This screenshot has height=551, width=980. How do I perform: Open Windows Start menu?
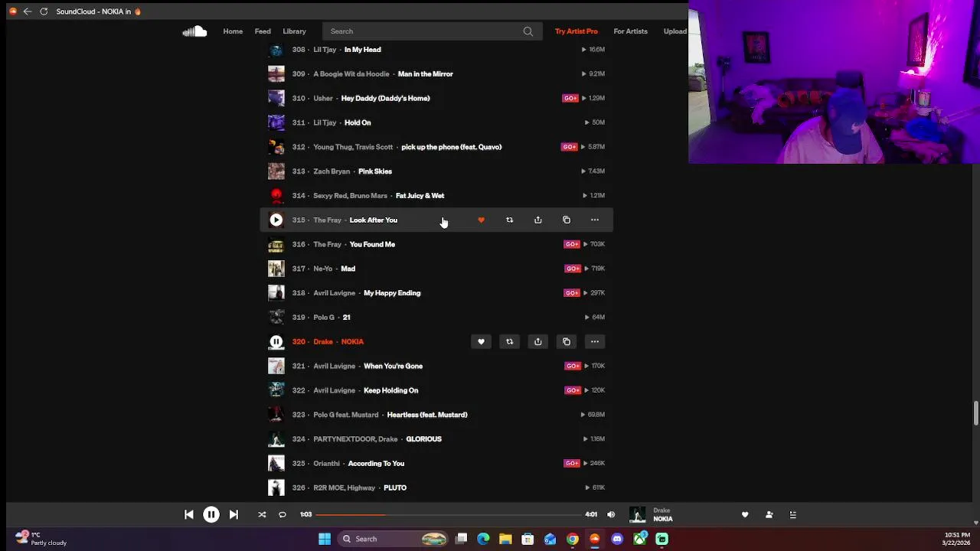(x=325, y=540)
